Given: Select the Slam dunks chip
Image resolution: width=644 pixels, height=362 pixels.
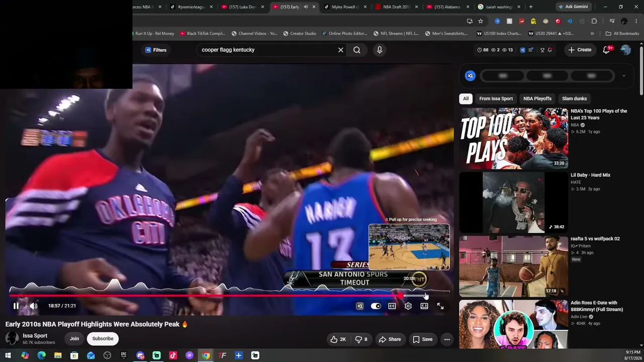Looking at the screenshot, I should coord(574,99).
